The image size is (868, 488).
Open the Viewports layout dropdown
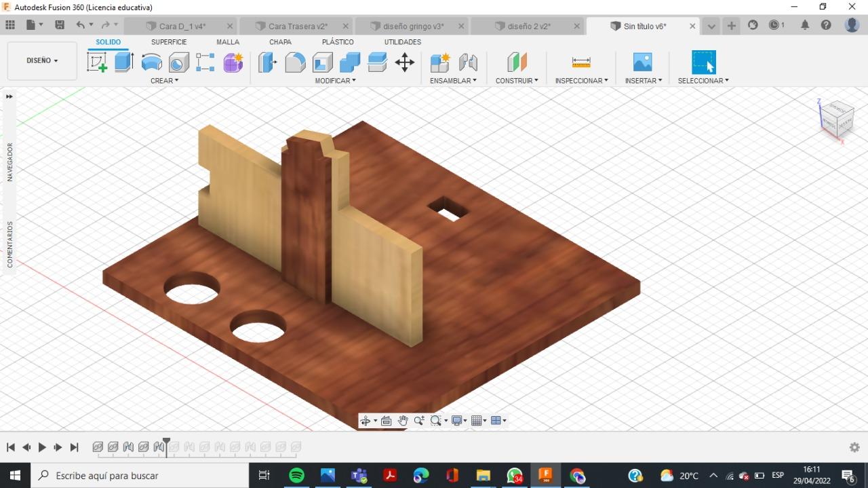[x=498, y=421]
